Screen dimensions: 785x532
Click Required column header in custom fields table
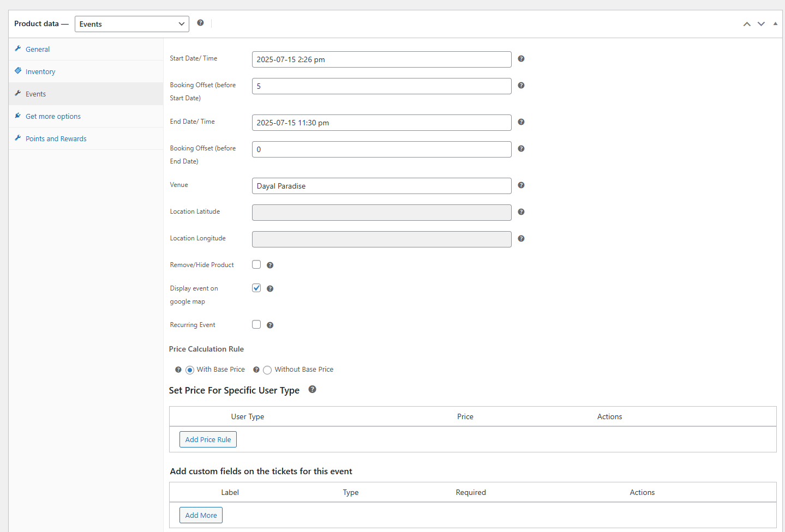pos(471,492)
